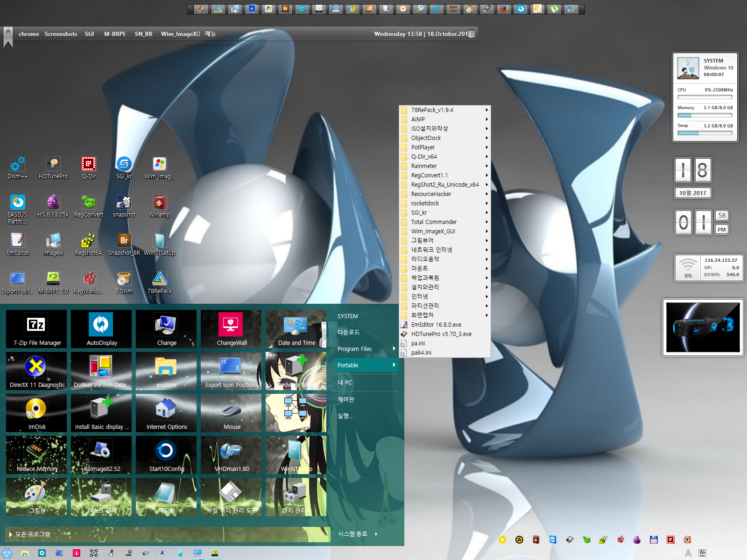Launch ImDisk start menu tile

37,413
